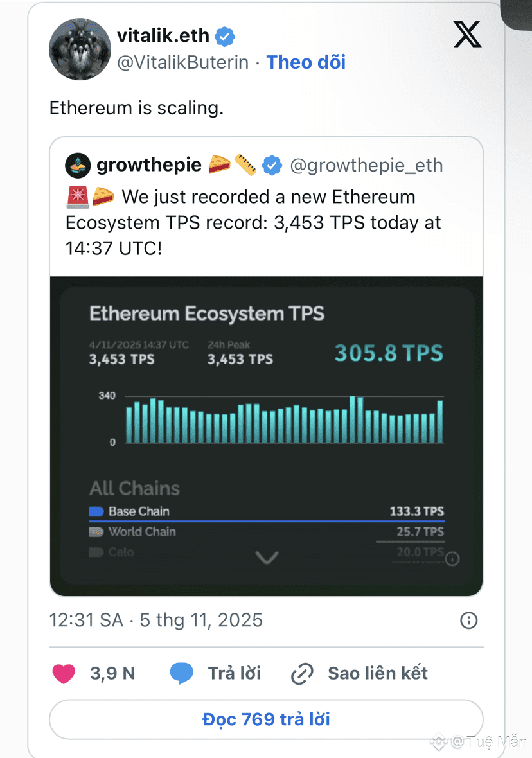
Task: Click vitalik.eth profile avatar
Action: [80, 49]
